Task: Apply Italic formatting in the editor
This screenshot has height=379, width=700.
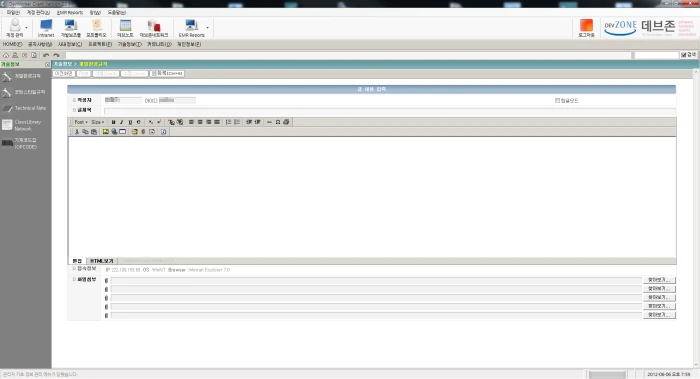Action: pyautogui.click(x=121, y=122)
